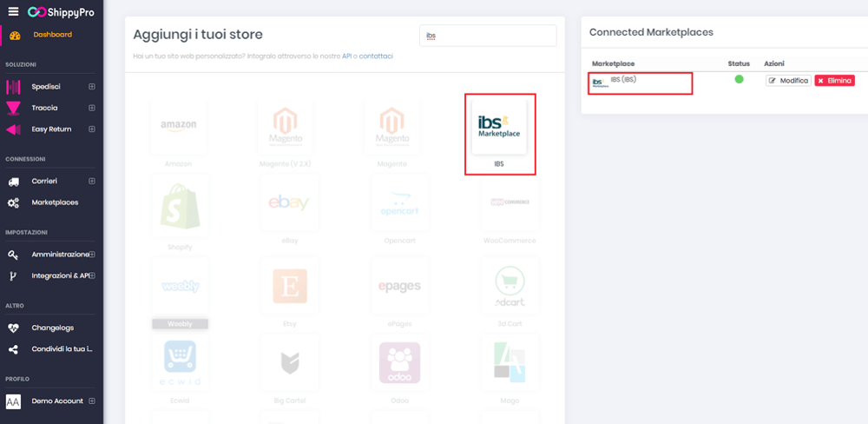Click the ShippyPro logo
This screenshot has height=424, width=868.
(61, 11)
